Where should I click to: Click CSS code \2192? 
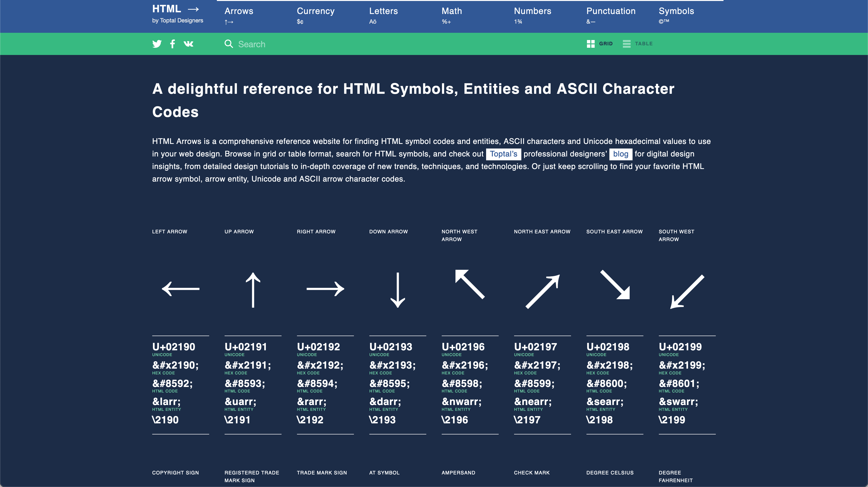click(x=310, y=420)
